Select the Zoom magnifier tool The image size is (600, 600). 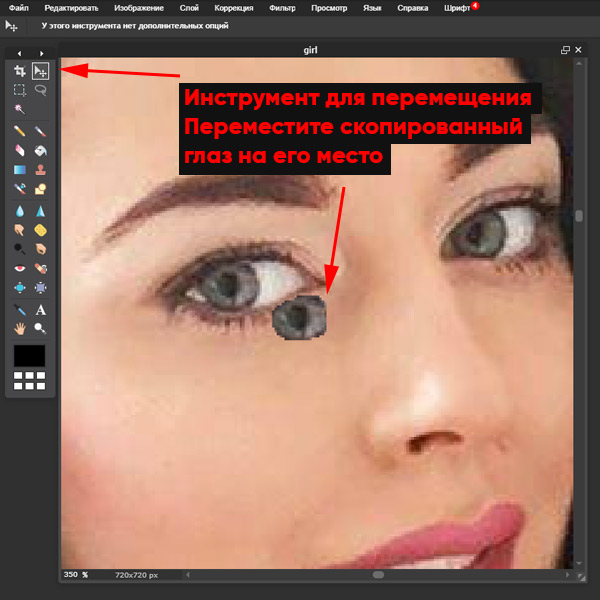(x=41, y=328)
